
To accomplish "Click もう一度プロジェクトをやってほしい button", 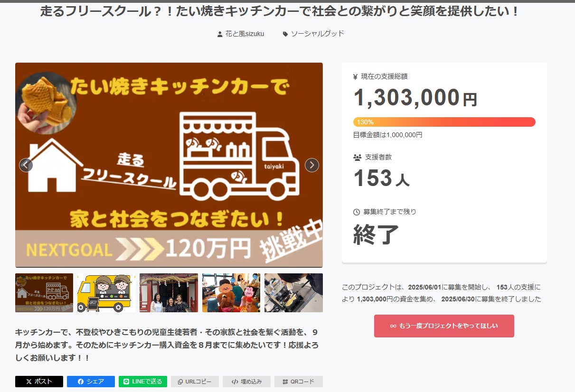I will tap(444, 326).
